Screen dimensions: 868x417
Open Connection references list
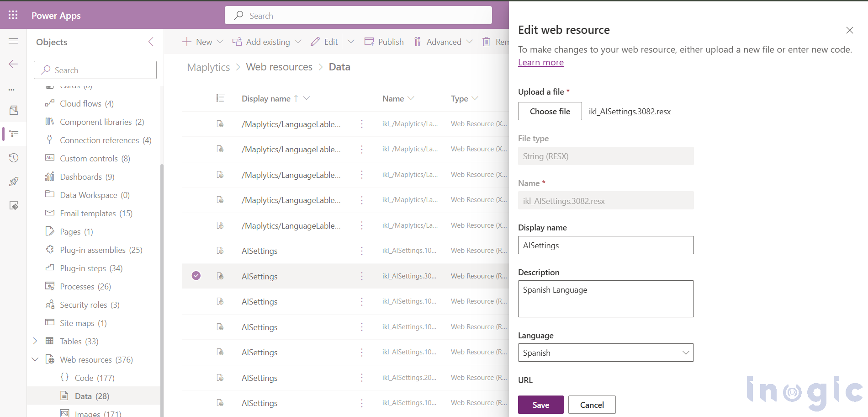pyautogui.click(x=106, y=140)
